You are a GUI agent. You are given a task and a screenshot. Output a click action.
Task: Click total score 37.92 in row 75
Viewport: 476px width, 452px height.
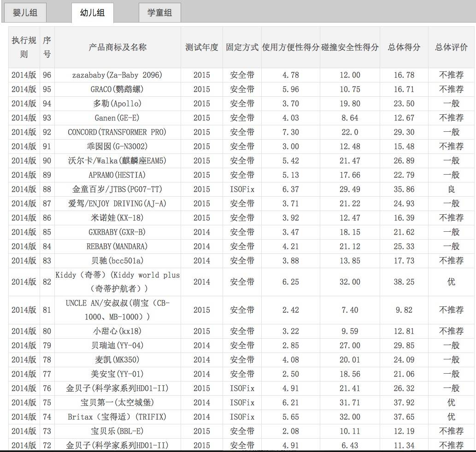coord(404,403)
